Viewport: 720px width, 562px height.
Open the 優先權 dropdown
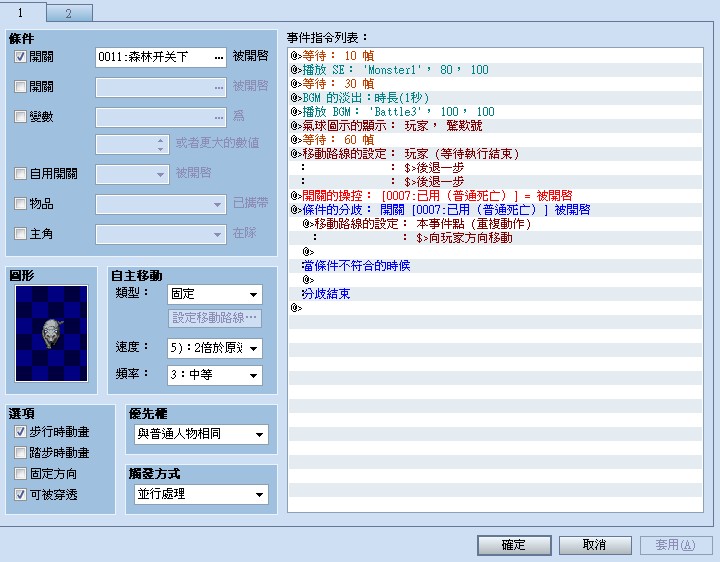tap(202, 434)
